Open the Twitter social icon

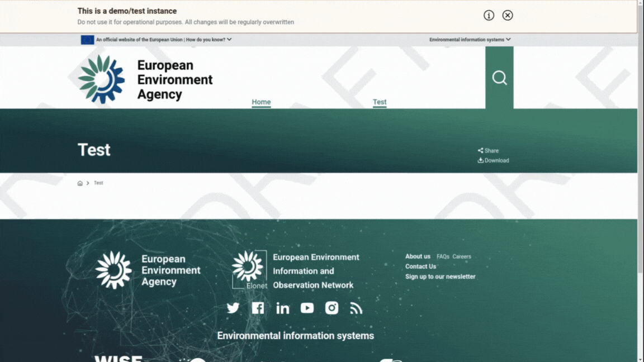click(x=233, y=308)
